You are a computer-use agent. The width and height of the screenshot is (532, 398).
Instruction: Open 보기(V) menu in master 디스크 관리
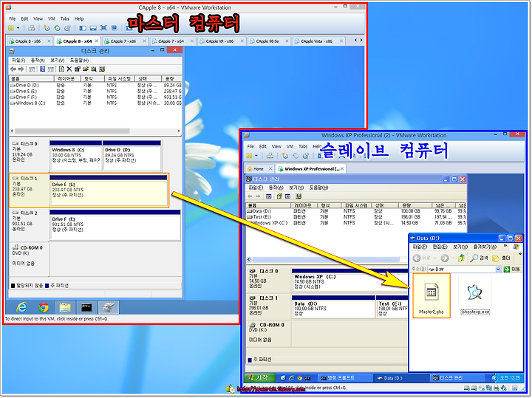tap(58, 61)
